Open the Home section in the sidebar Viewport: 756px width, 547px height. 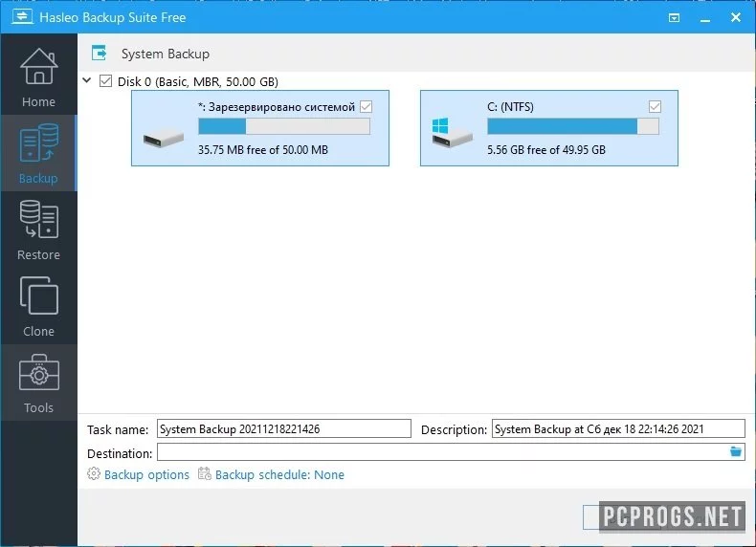[x=38, y=75]
